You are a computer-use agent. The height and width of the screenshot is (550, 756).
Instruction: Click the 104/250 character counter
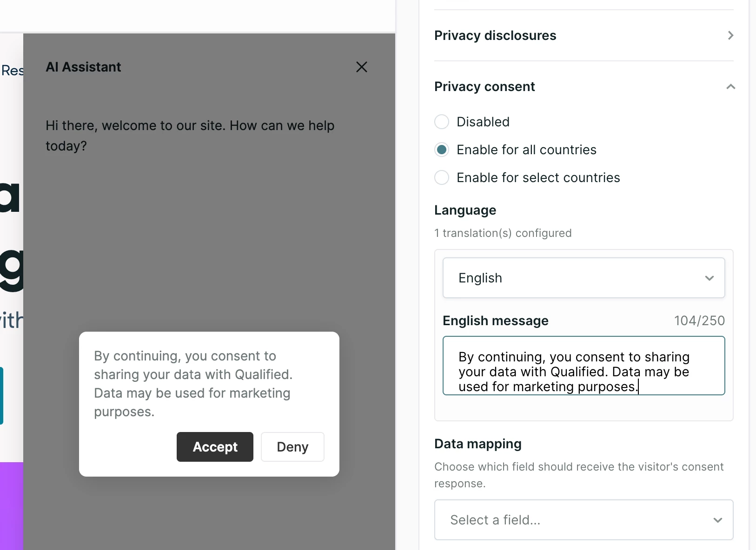point(699,321)
